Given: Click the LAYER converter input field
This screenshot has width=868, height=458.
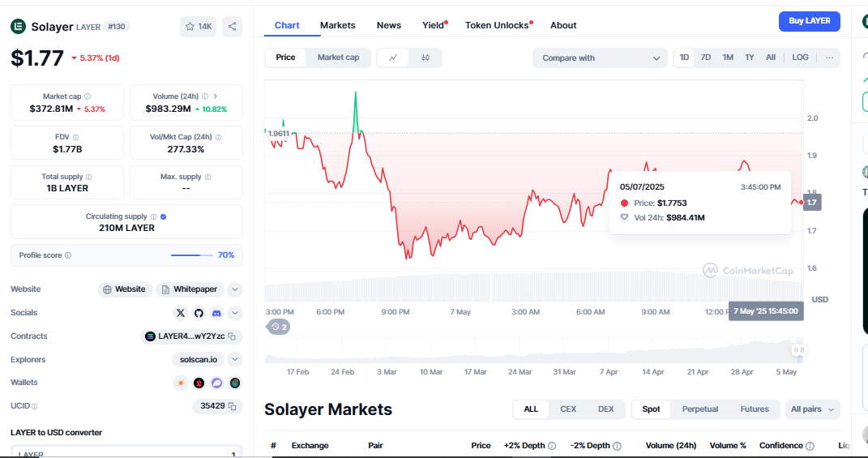Looking at the screenshot, I should (x=126, y=453).
